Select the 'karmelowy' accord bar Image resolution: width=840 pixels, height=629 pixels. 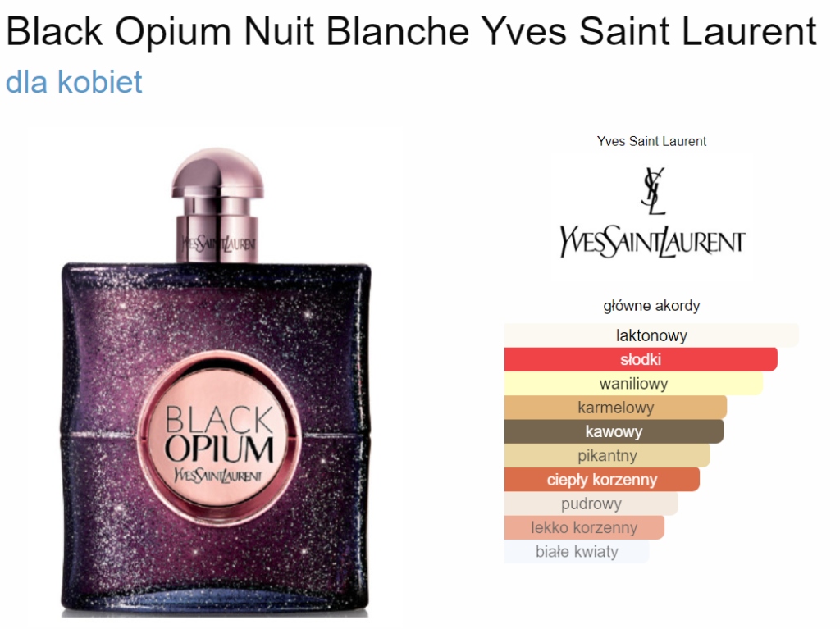coord(615,408)
